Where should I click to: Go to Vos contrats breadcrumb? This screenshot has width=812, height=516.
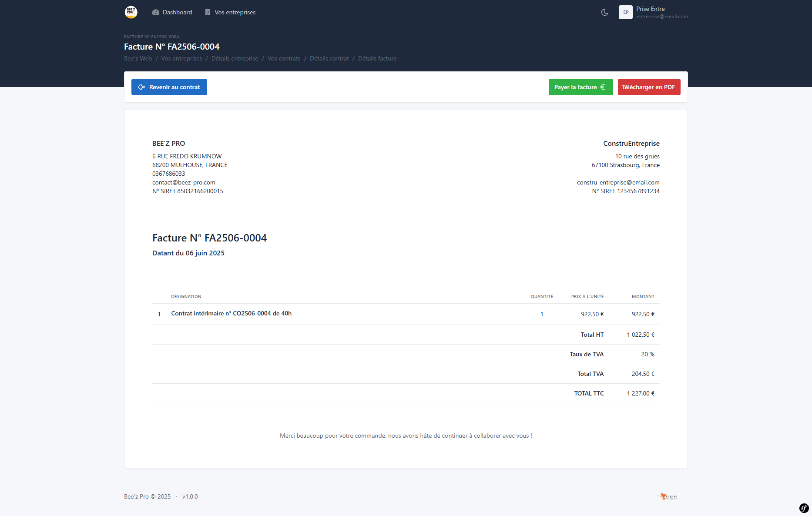pos(284,58)
